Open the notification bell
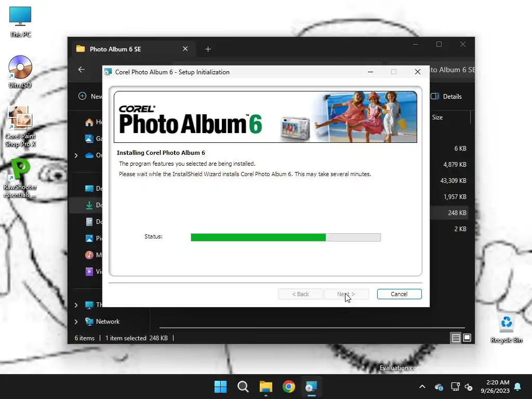 (x=518, y=387)
